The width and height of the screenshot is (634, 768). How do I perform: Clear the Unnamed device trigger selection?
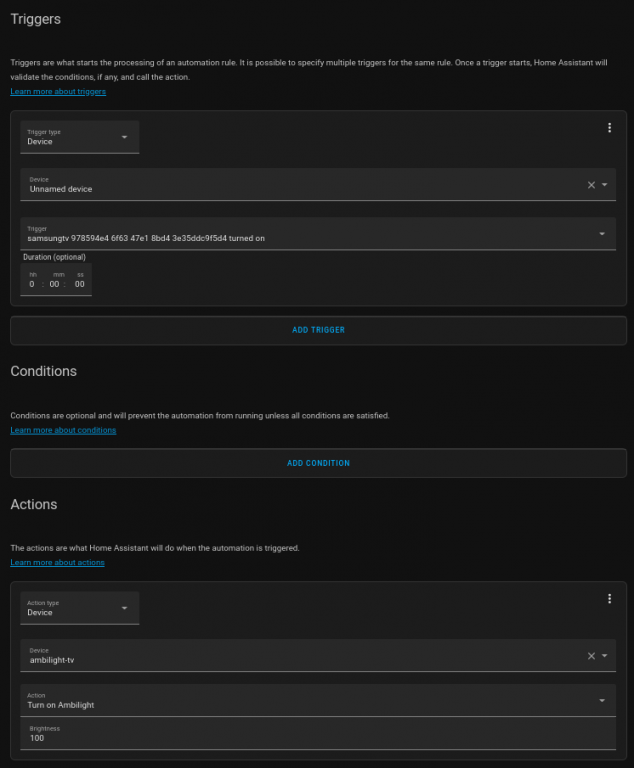[591, 185]
